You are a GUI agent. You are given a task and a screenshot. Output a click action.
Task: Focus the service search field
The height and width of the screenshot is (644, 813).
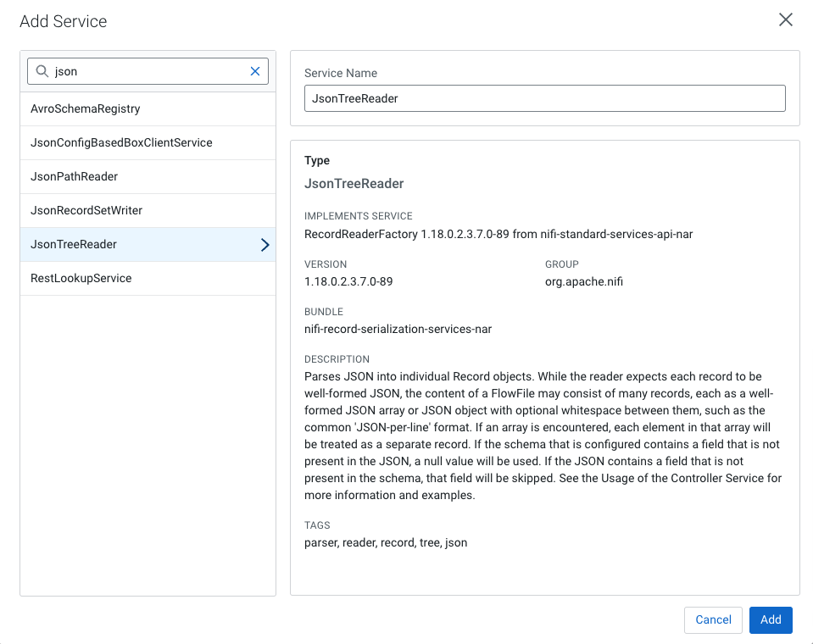point(148,72)
